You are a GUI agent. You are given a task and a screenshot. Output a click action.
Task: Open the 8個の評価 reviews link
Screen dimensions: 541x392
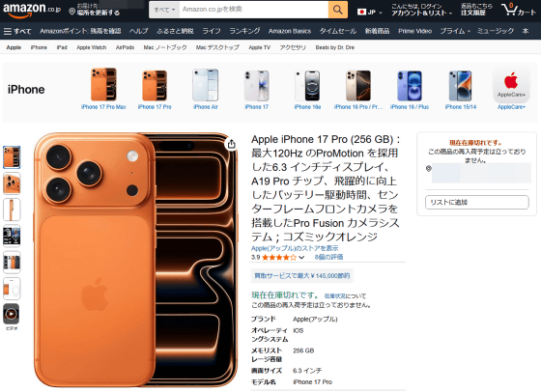point(328,257)
